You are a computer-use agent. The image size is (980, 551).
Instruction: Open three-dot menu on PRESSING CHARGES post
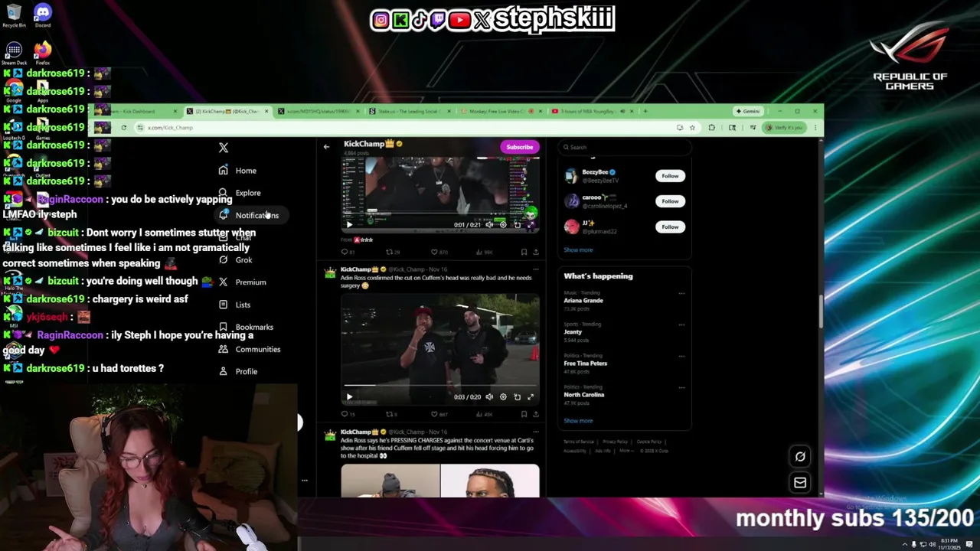pos(535,432)
